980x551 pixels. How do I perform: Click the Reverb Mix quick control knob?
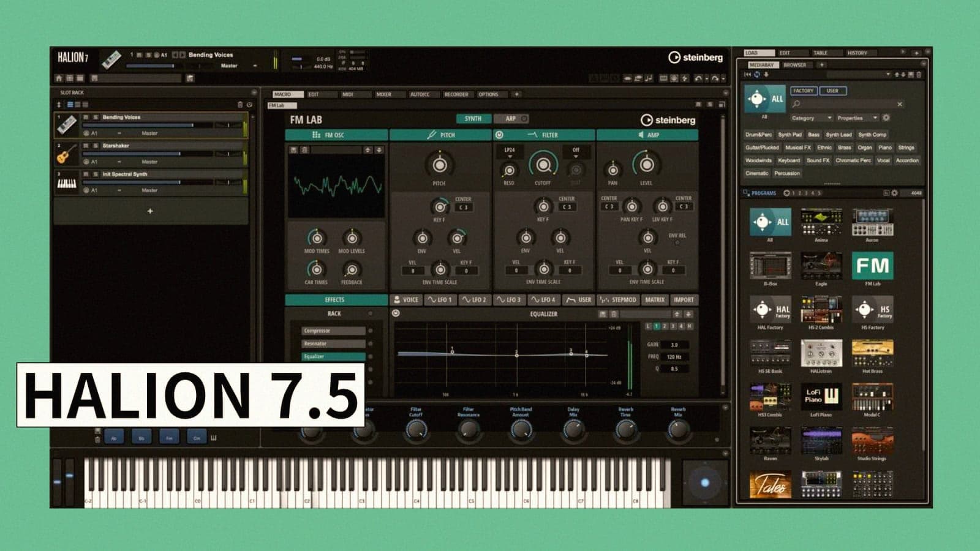pos(678,430)
